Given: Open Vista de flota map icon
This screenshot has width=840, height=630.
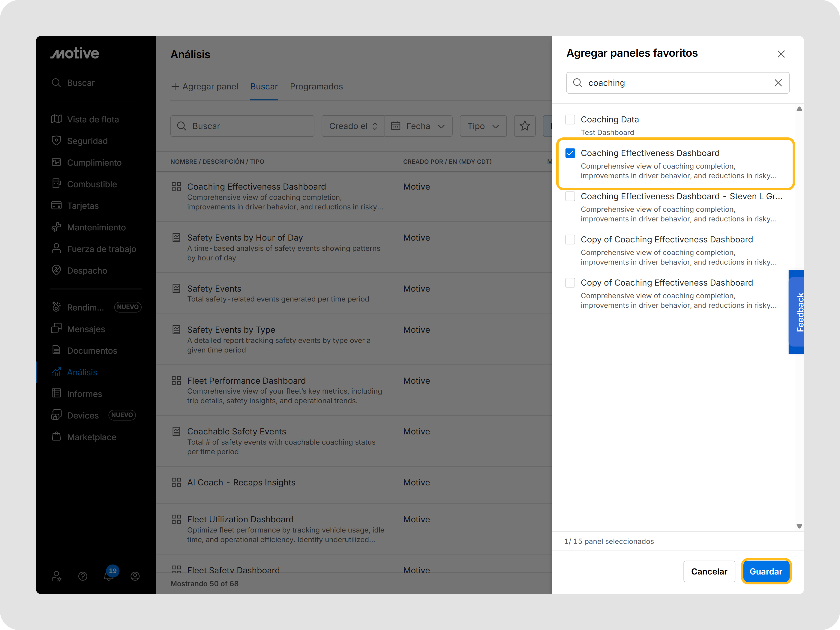Looking at the screenshot, I should coord(56,119).
